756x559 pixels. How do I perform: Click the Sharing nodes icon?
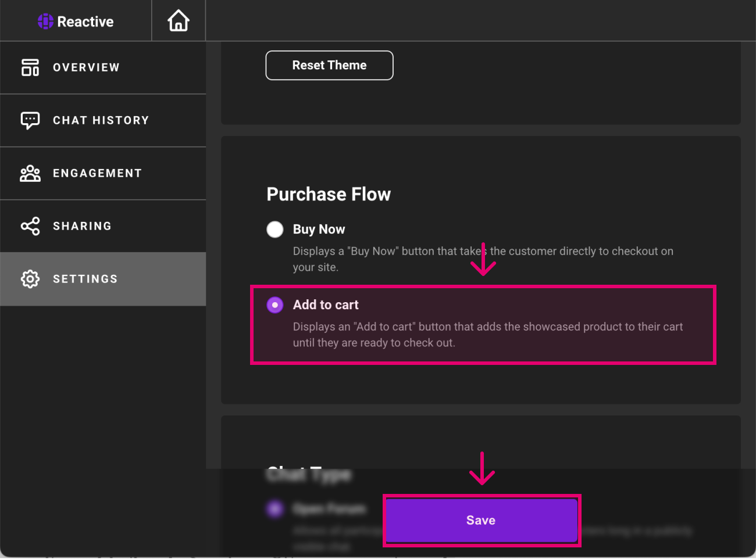pyautogui.click(x=30, y=226)
